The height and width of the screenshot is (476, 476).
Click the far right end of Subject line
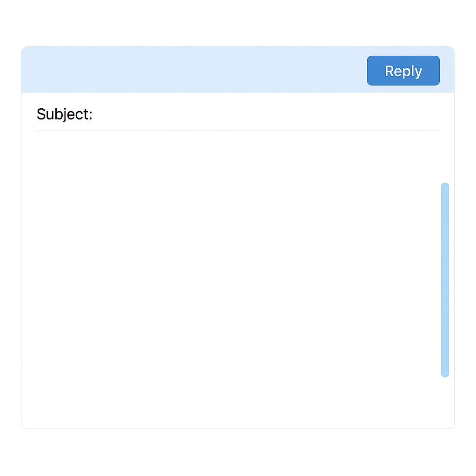tap(434, 114)
